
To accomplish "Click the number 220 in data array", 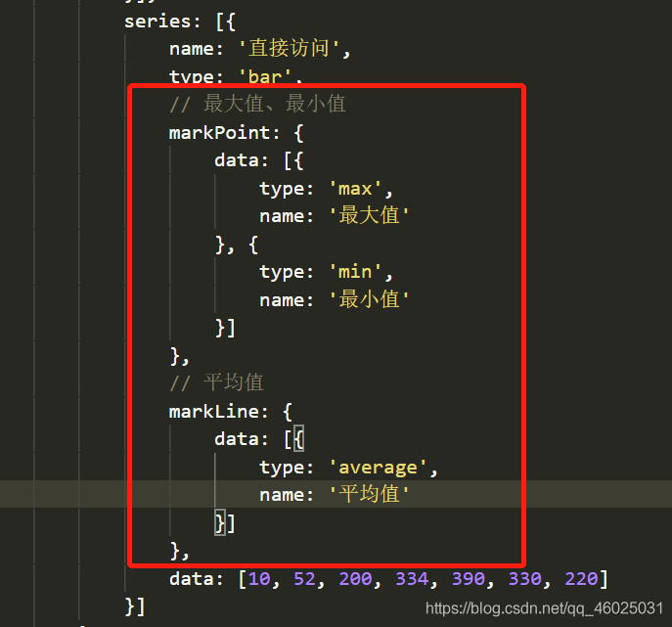I will coord(582,579).
